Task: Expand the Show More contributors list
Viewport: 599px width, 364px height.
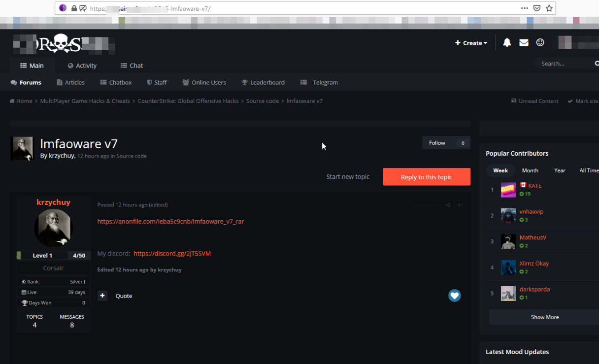Action: click(544, 317)
